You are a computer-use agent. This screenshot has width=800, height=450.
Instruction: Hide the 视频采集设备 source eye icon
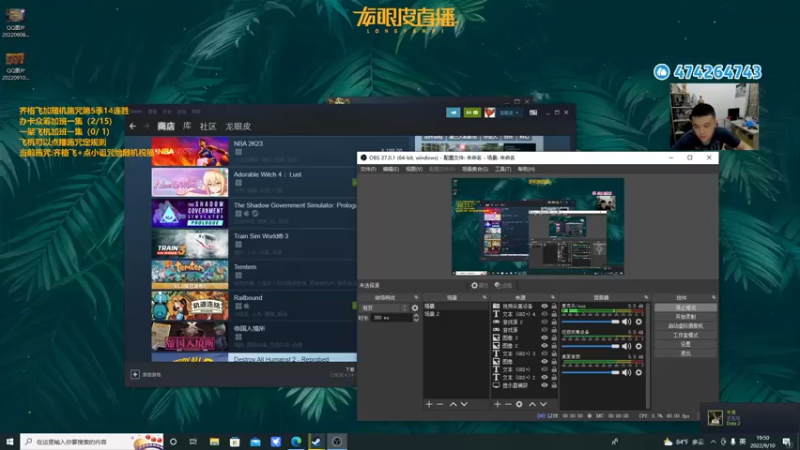(x=544, y=306)
